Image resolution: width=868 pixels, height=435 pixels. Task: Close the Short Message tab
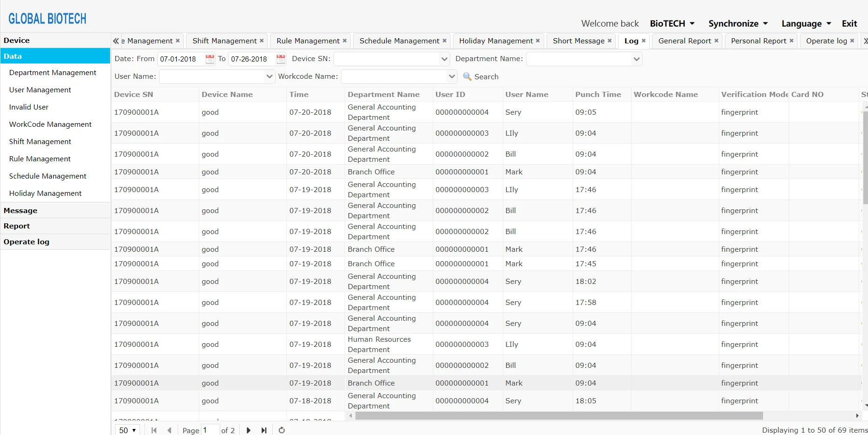tap(610, 41)
